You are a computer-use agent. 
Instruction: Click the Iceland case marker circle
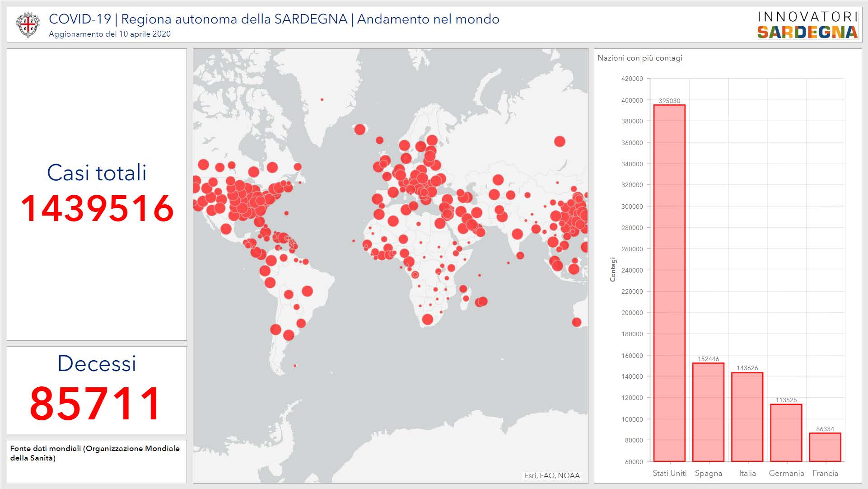tap(359, 130)
